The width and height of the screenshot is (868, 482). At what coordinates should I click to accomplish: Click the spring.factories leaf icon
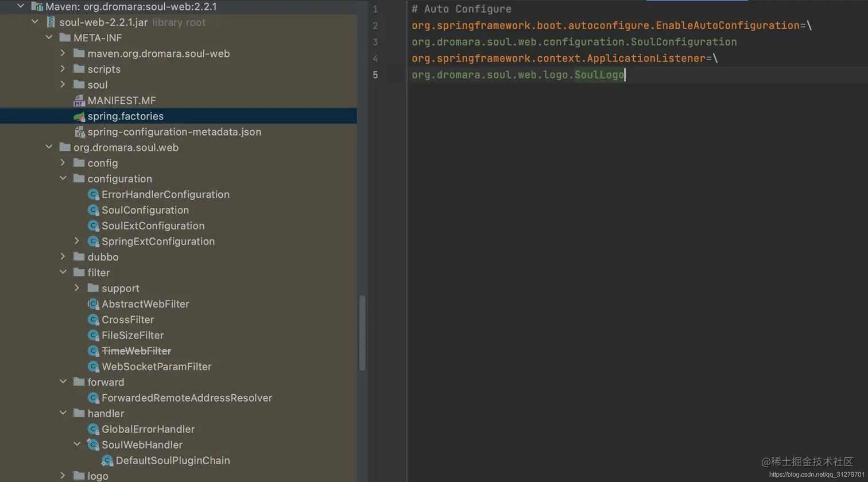(x=79, y=116)
